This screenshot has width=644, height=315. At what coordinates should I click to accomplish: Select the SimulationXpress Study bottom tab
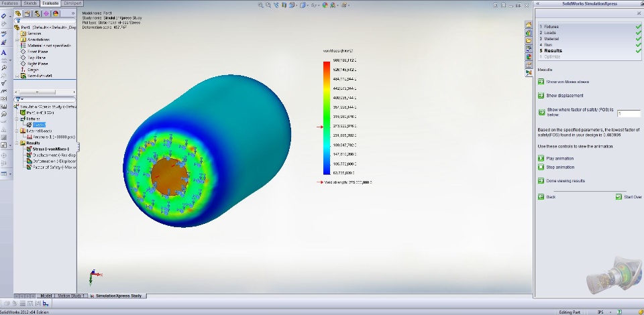(117, 296)
